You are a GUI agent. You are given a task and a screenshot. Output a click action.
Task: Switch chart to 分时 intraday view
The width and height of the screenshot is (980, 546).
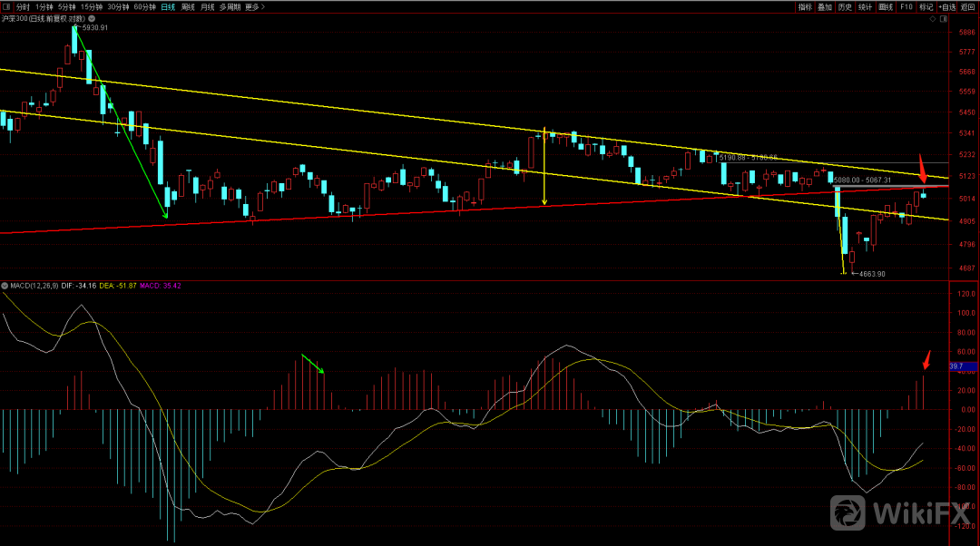[x=23, y=6]
